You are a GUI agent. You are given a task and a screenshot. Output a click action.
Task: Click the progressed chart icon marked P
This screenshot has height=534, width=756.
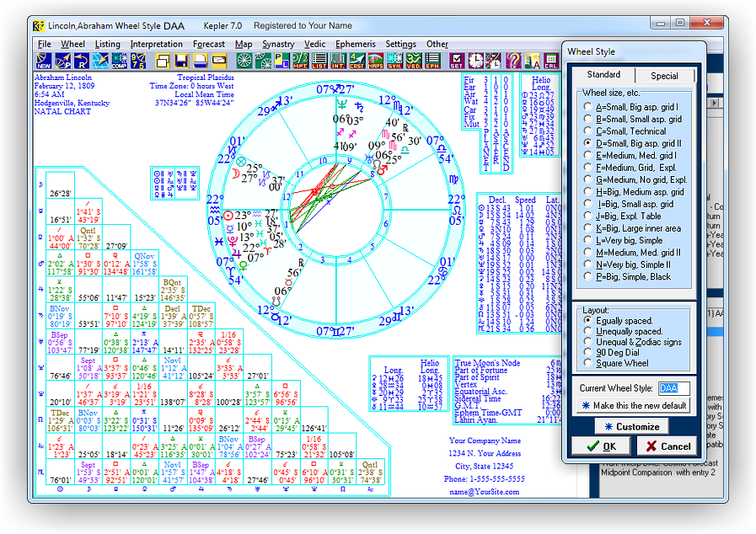[62, 61]
